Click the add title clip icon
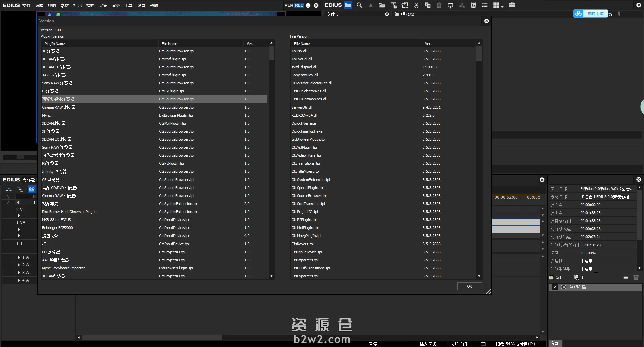Image resolution: width=644 pixels, height=347 pixels. click(x=394, y=5)
